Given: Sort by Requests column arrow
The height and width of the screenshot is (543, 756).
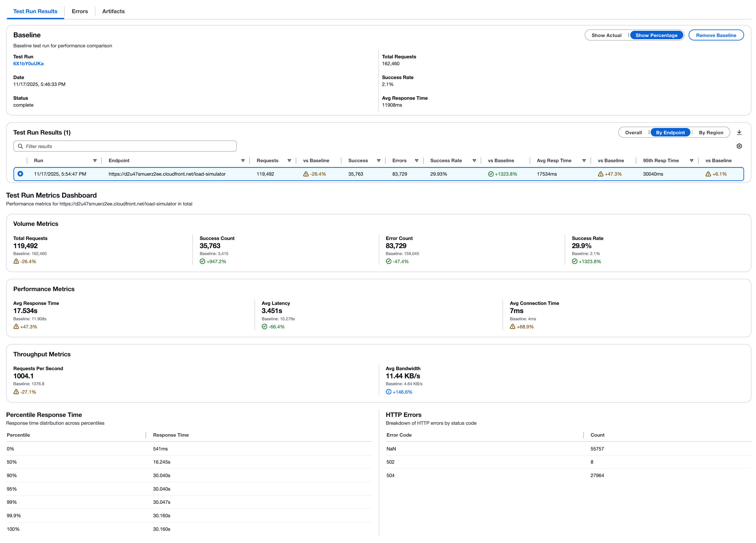Looking at the screenshot, I should tap(289, 160).
